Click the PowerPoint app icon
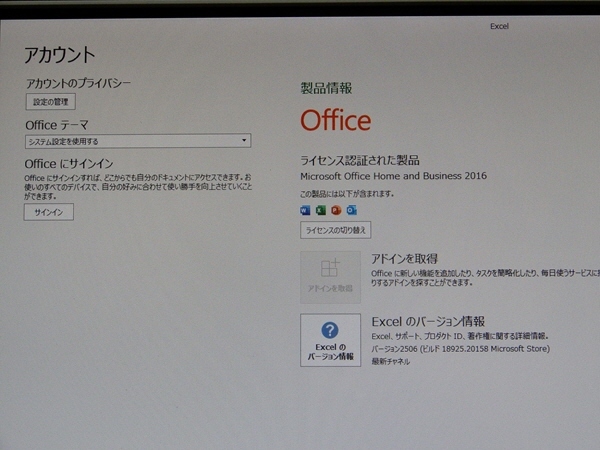 pos(336,210)
